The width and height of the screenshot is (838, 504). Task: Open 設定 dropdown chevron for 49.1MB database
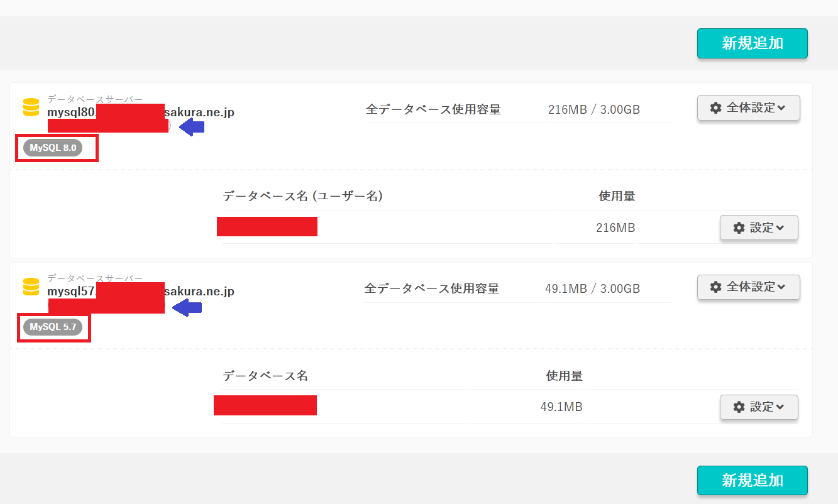(780, 407)
